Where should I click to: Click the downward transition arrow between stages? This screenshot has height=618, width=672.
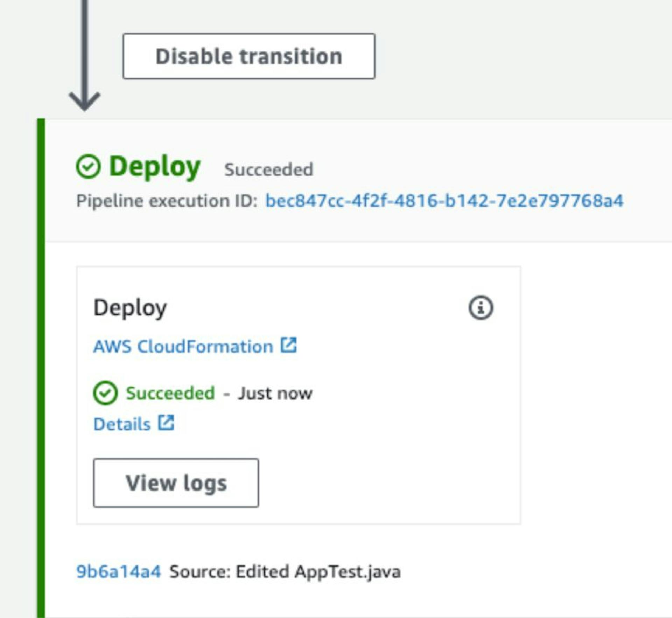[84, 55]
